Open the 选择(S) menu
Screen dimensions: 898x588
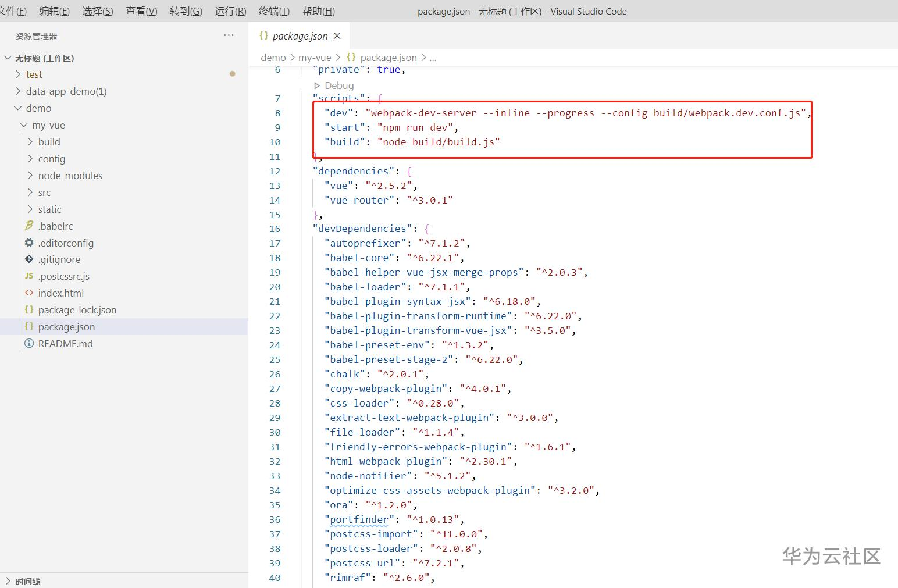coord(98,11)
